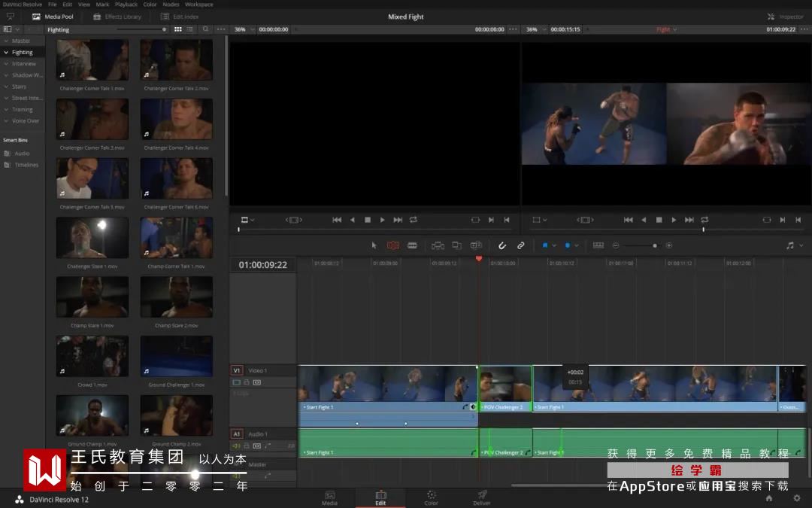Open the Edit Index panel

click(x=179, y=17)
